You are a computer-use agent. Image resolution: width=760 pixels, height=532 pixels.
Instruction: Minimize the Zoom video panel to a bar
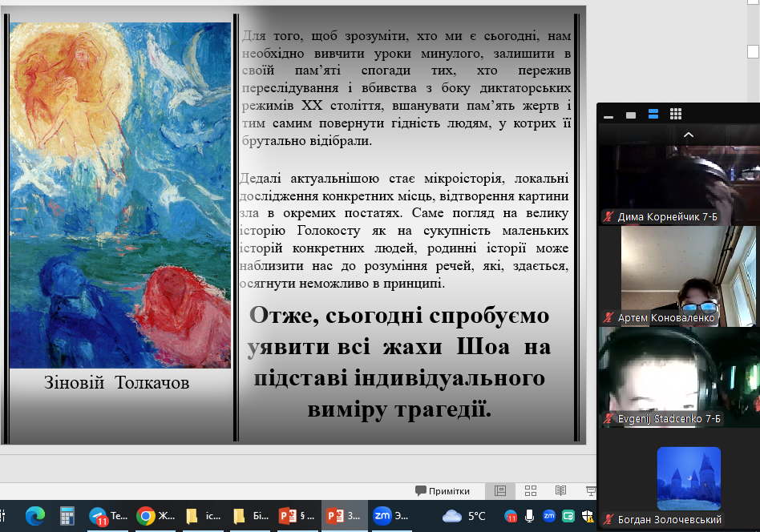608,115
